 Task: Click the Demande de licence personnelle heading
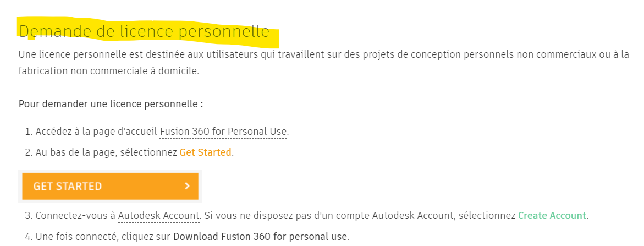[x=144, y=32]
